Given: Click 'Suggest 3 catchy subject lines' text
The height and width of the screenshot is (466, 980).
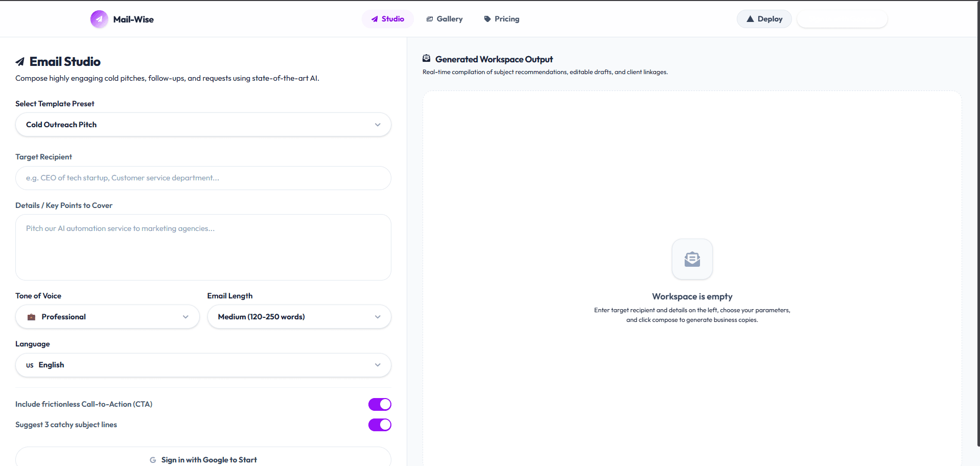Looking at the screenshot, I should click(66, 425).
